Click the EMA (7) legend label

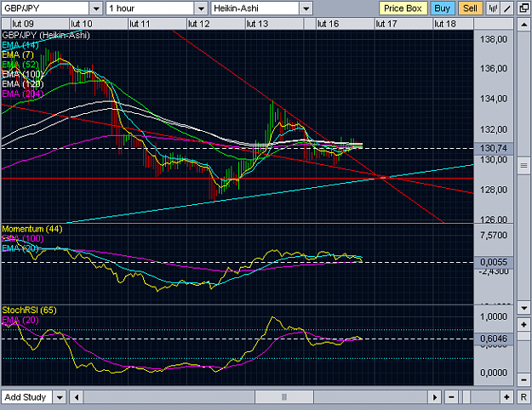[x=18, y=54]
